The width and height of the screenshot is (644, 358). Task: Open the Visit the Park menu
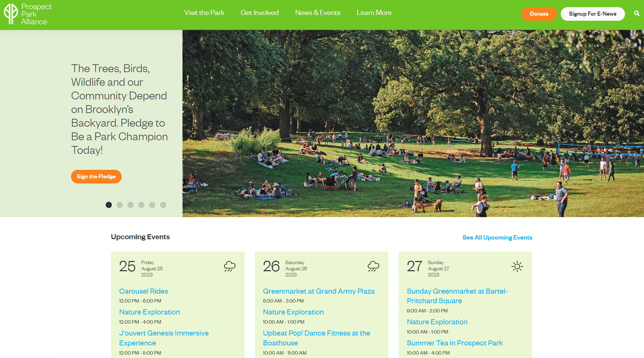204,13
